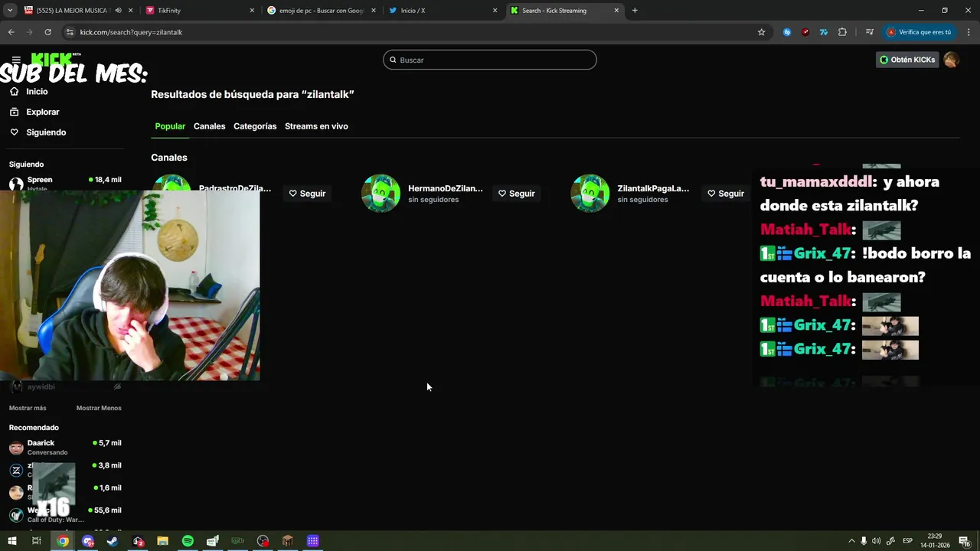Viewport: 980px width, 551px height.
Task: Open the Windows notification center
Action: [x=964, y=541]
